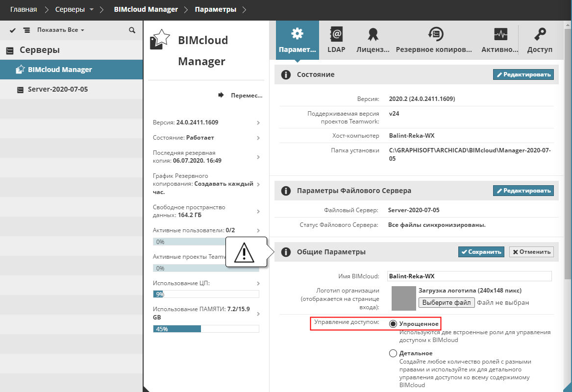Click the Серверы breadcrumb link
The height and width of the screenshot is (392, 572).
click(70, 9)
